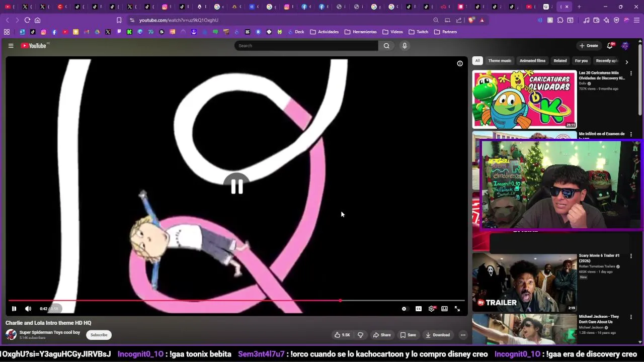The image size is (644, 362).
Task: Open a new browser tab
Action: tap(579, 7)
